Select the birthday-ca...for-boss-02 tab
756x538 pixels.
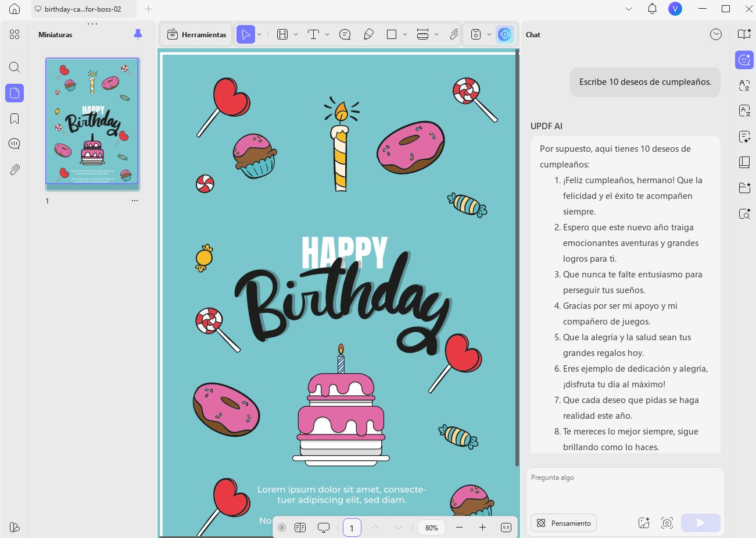[83, 9]
